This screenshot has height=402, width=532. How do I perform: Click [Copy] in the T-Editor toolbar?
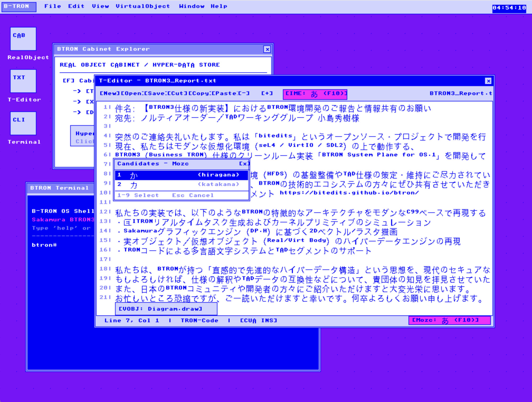(200, 94)
